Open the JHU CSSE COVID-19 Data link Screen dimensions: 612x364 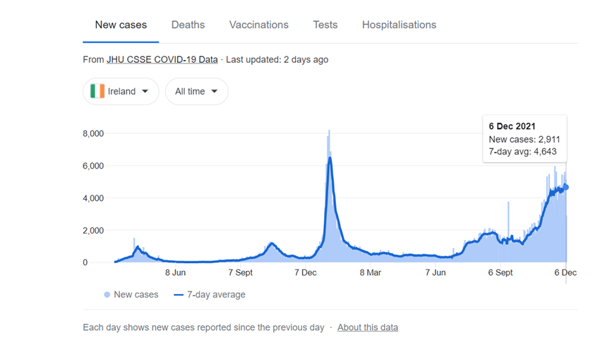[x=162, y=60]
